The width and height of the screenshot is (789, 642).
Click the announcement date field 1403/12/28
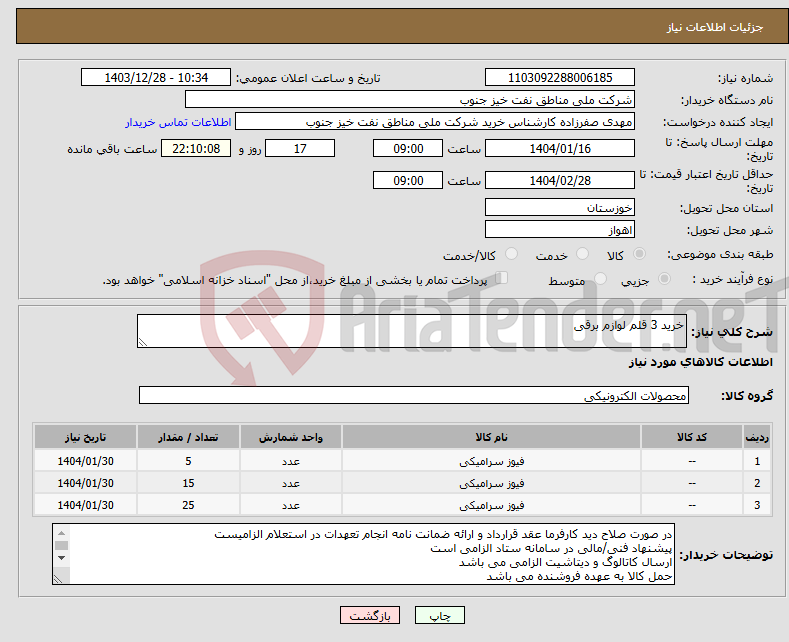[x=156, y=77]
